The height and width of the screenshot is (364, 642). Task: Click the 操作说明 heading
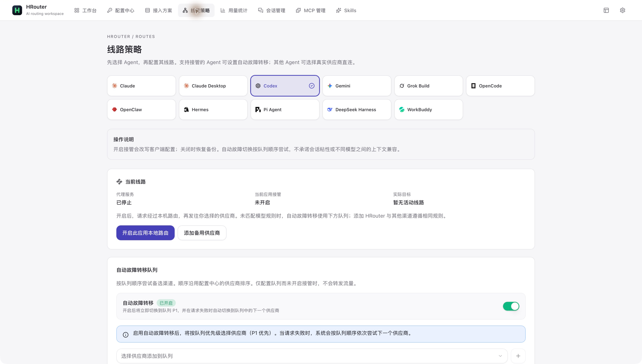[124, 140]
